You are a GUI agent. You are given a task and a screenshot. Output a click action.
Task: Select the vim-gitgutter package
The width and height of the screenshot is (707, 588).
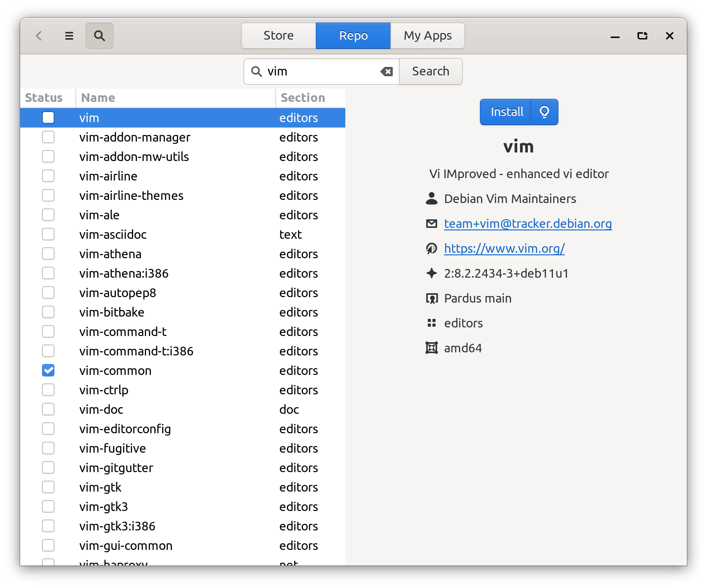(183, 467)
